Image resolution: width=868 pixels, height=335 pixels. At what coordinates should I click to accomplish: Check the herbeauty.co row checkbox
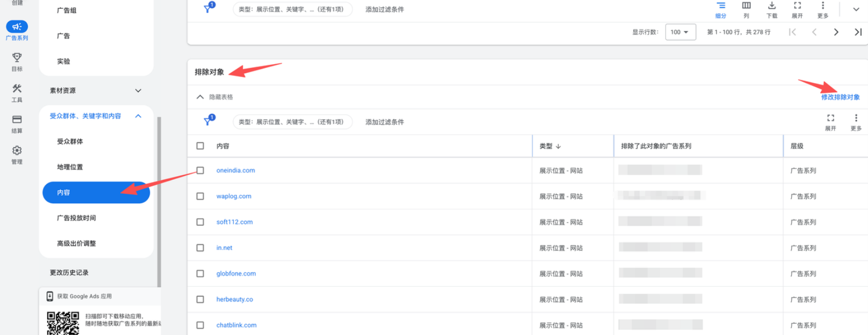pyautogui.click(x=200, y=300)
